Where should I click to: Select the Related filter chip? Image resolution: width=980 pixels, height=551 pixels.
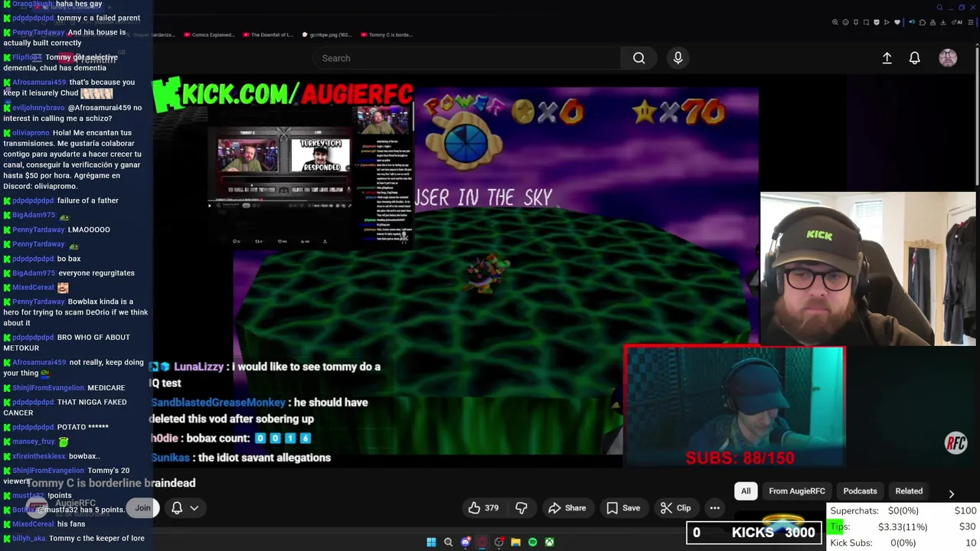pyautogui.click(x=909, y=491)
